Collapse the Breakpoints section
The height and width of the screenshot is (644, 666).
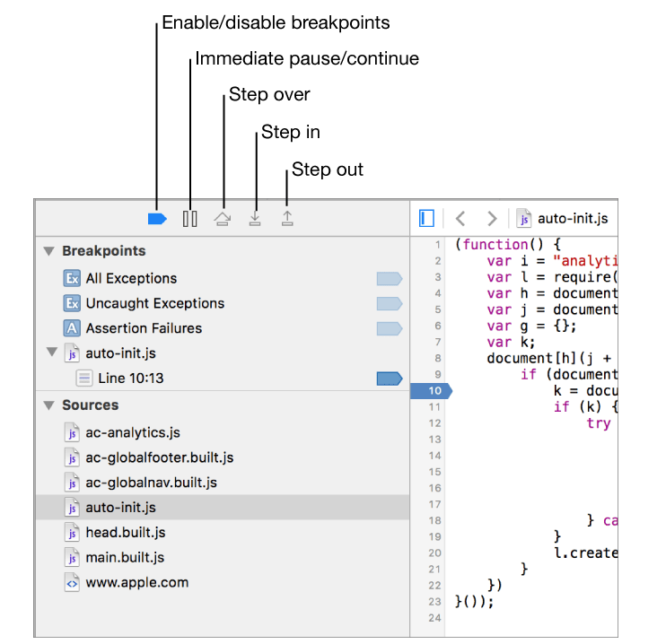[x=49, y=251]
